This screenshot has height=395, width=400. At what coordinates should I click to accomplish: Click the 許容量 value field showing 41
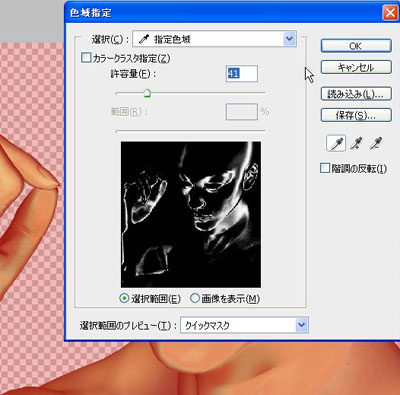click(242, 73)
